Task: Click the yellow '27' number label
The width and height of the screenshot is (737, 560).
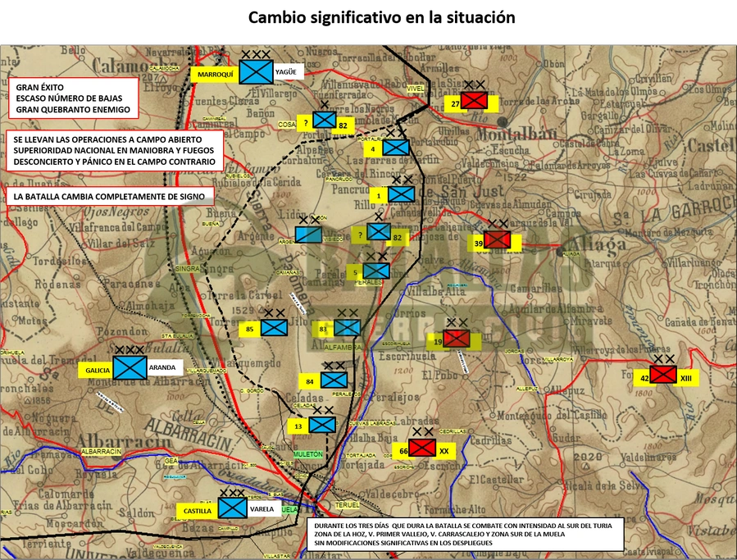Action: coord(454,104)
